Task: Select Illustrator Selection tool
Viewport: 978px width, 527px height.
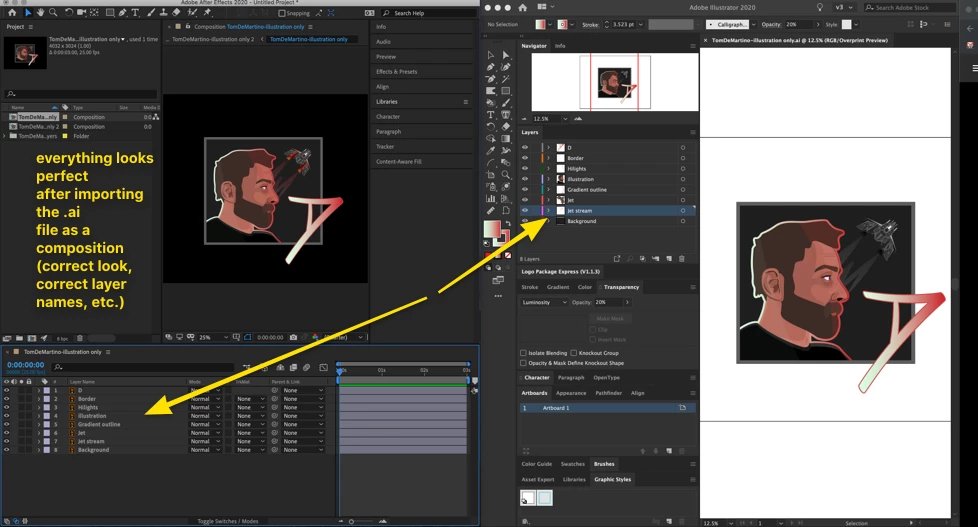Action: click(491, 55)
